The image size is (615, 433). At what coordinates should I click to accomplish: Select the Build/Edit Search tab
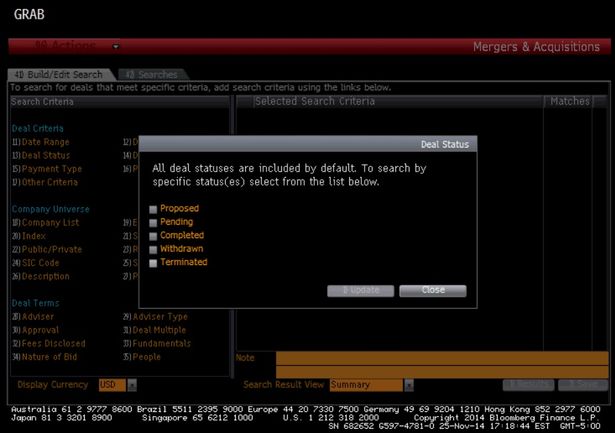pos(58,75)
